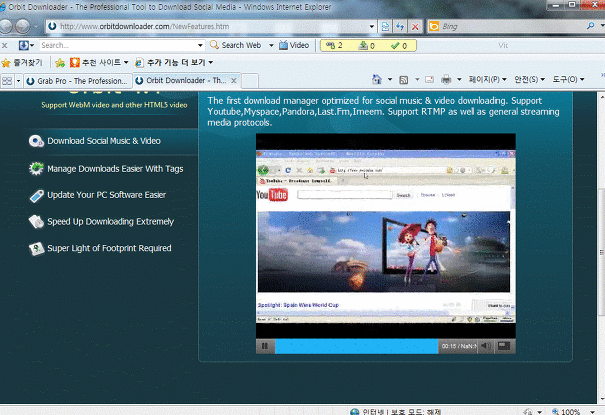The image size is (605, 415).
Task: Open the 추가 기능 더 보기 dropdown
Action: pyautogui.click(x=174, y=62)
